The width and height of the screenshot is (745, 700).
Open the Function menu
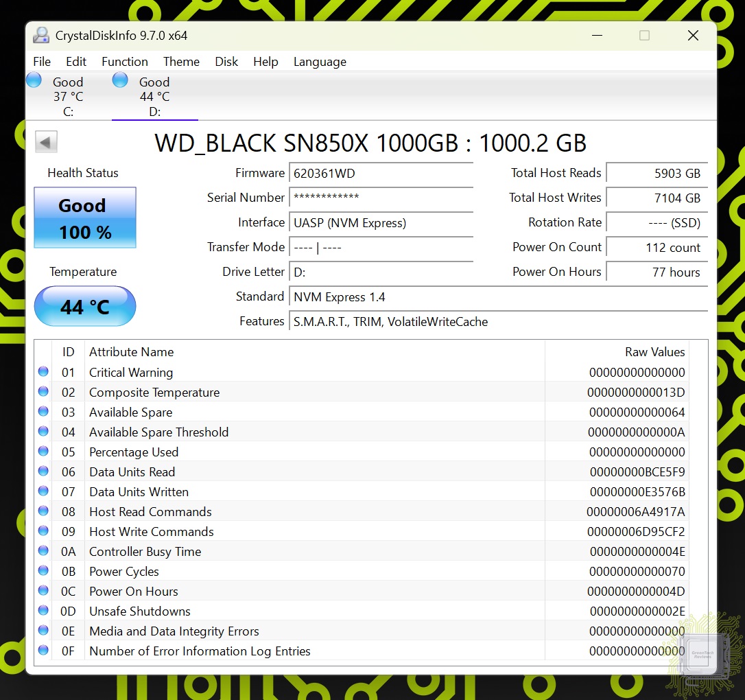point(125,62)
